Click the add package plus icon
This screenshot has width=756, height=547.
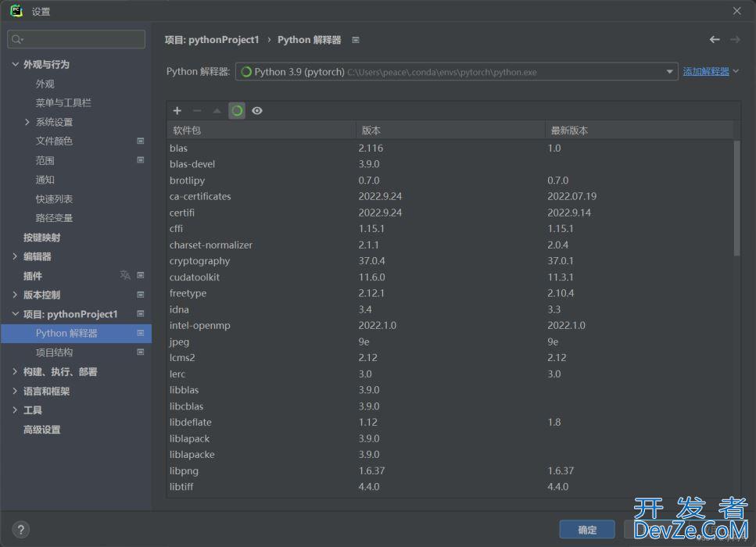177,111
